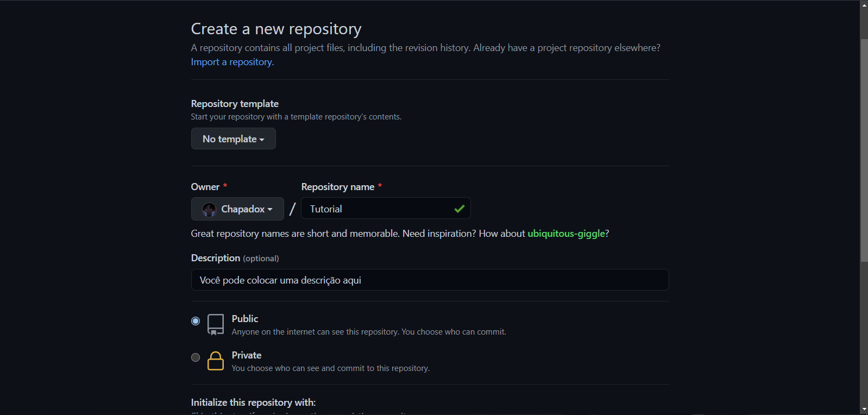Click the Public repository book icon

[216, 324]
